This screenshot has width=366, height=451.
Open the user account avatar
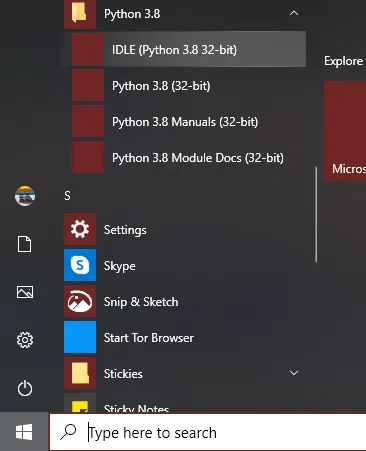tap(25, 196)
